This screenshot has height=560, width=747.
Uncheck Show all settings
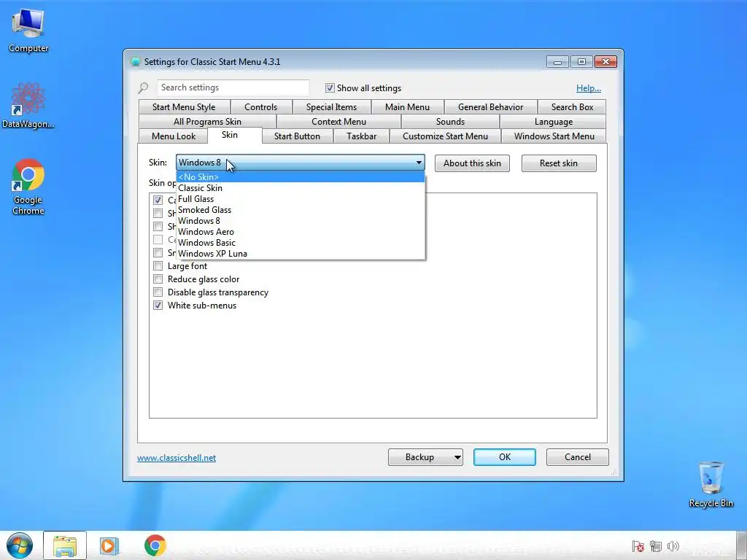330,87
